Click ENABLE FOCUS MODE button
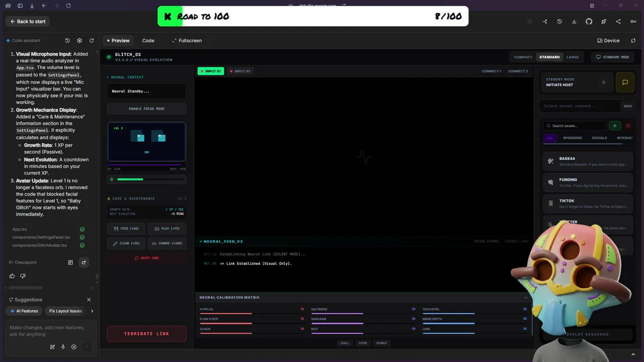644x362 pixels. point(146,109)
